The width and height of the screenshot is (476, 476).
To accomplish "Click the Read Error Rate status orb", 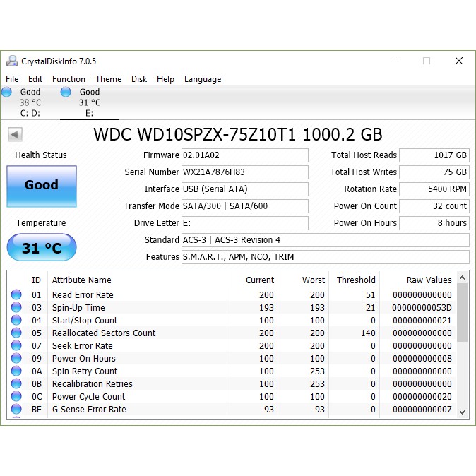I will click(16, 295).
